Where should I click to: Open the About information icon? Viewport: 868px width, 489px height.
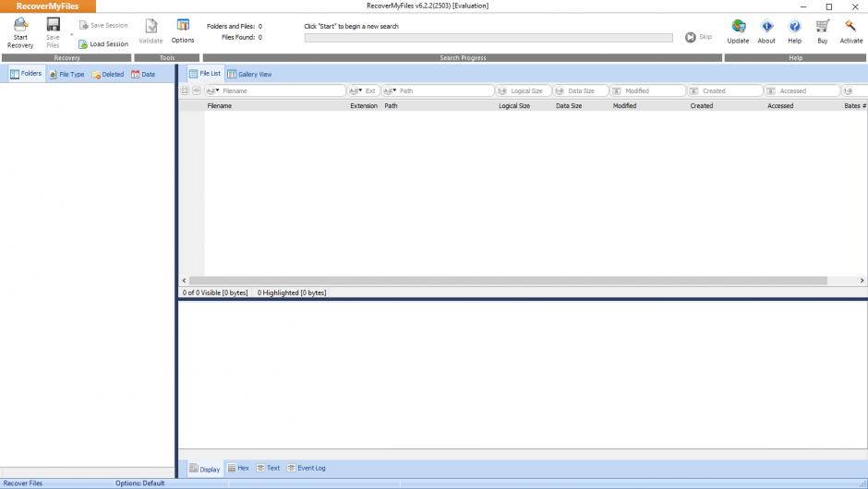[766, 26]
